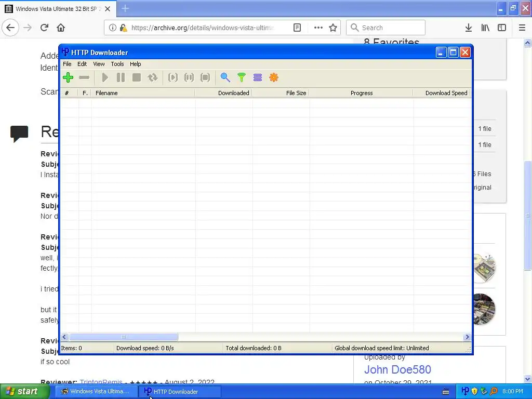Open a new Firefox tab with plus
This screenshot has height=399, width=532.
click(125, 8)
